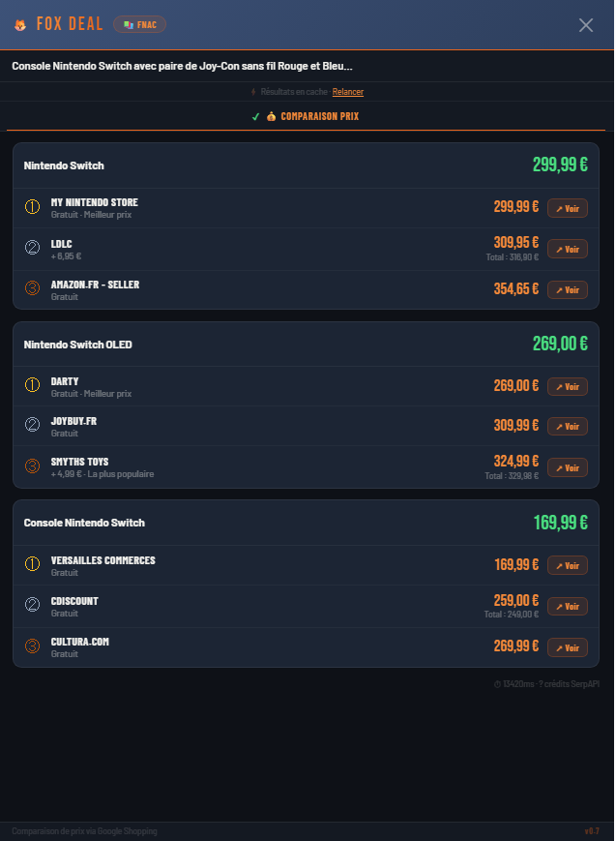Click rank 3 medal icon beside Smyths Toys
This screenshot has height=841, width=616.
pyautogui.click(x=32, y=466)
